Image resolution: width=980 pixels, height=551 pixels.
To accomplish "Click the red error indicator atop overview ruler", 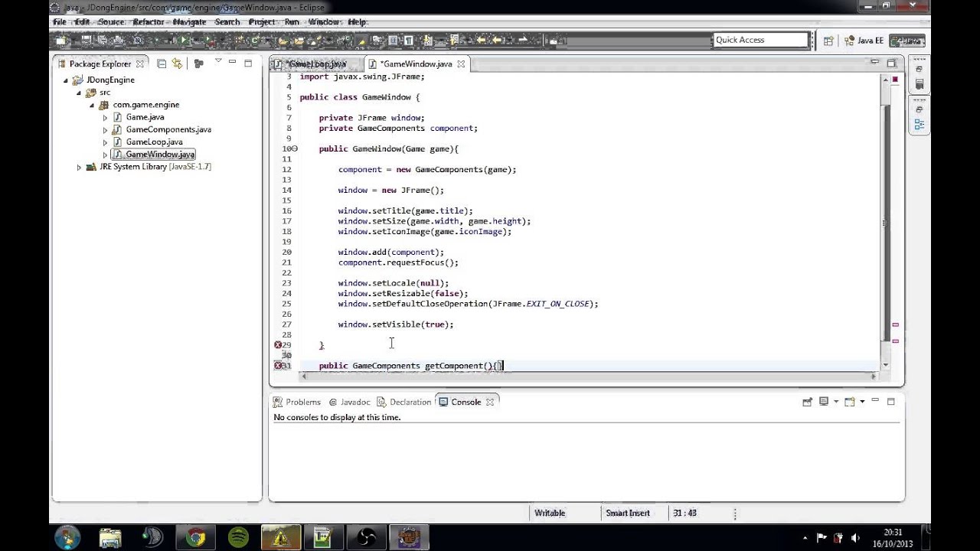I will pos(895,79).
